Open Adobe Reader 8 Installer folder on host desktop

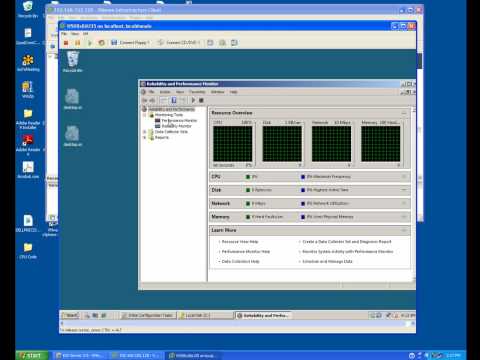[x=28, y=119]
